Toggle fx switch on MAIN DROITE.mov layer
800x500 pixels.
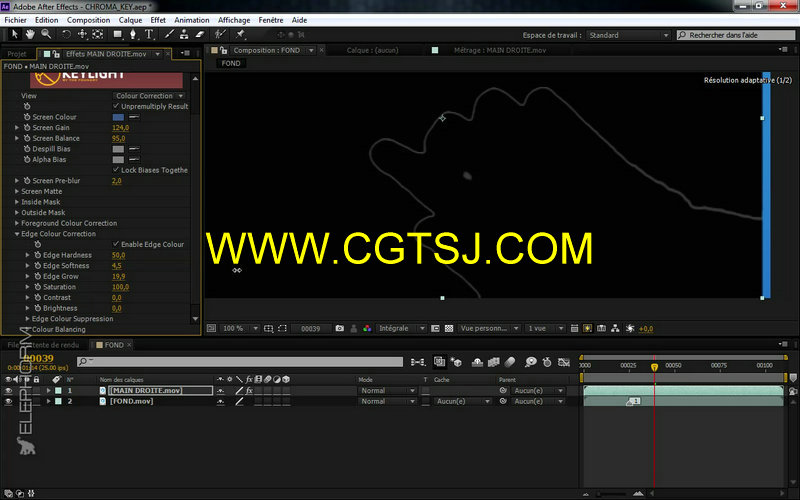click(249, 390)
